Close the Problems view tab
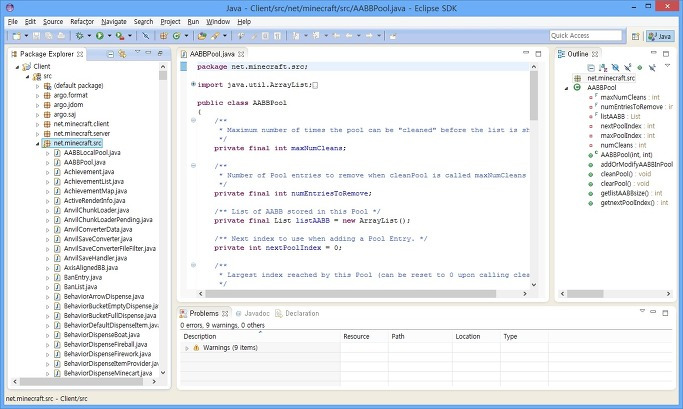The width and height of the screenshot is (683, 409). point(225,314)
